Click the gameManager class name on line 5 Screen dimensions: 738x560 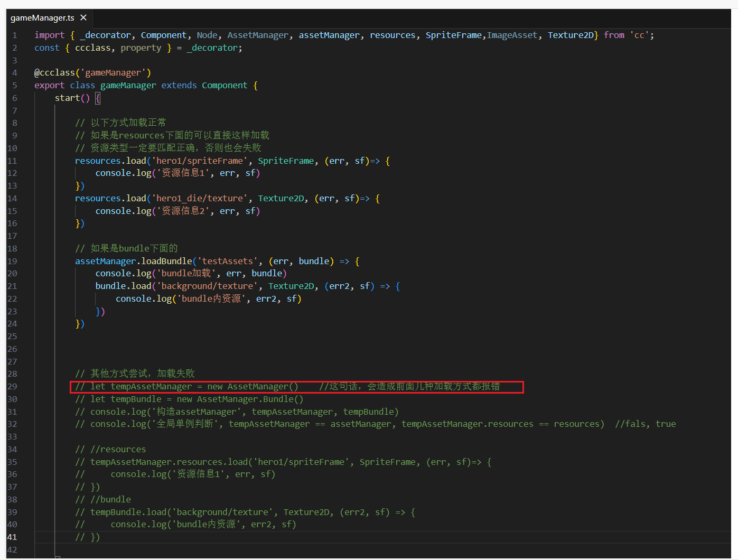(x=128, y=85)
